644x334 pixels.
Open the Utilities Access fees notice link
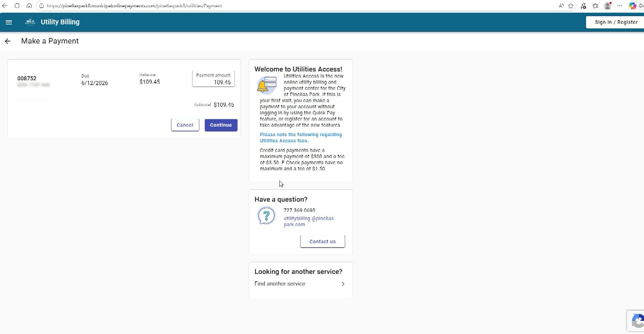(301, 138)
